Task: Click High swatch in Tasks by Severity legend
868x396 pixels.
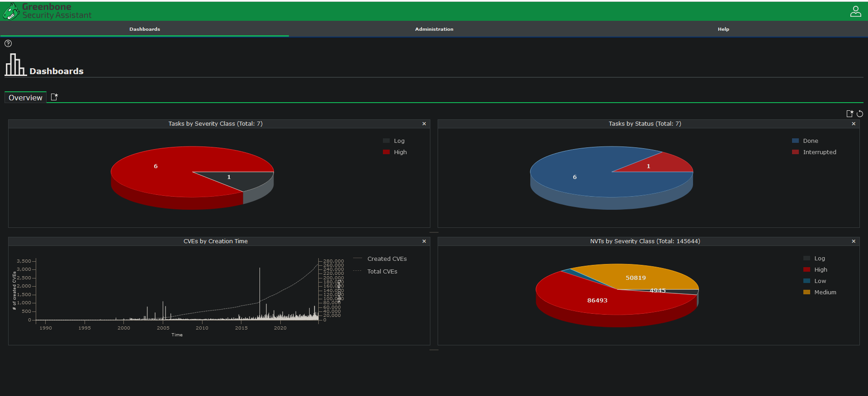Action: pyautogui.click(x=386, y=152)
